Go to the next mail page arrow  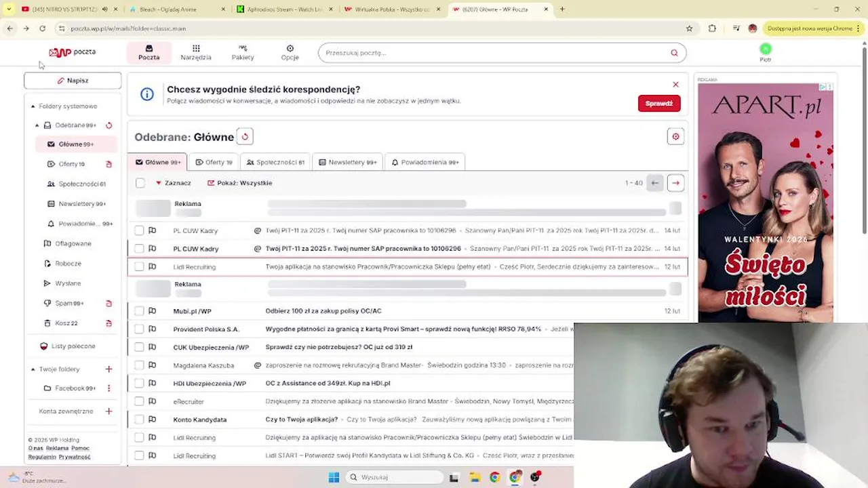coord(675,183)
